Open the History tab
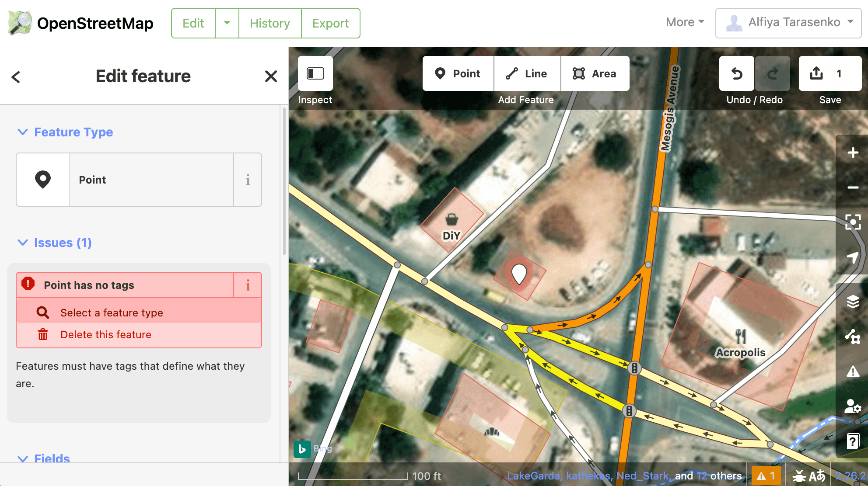 (270, 23)
